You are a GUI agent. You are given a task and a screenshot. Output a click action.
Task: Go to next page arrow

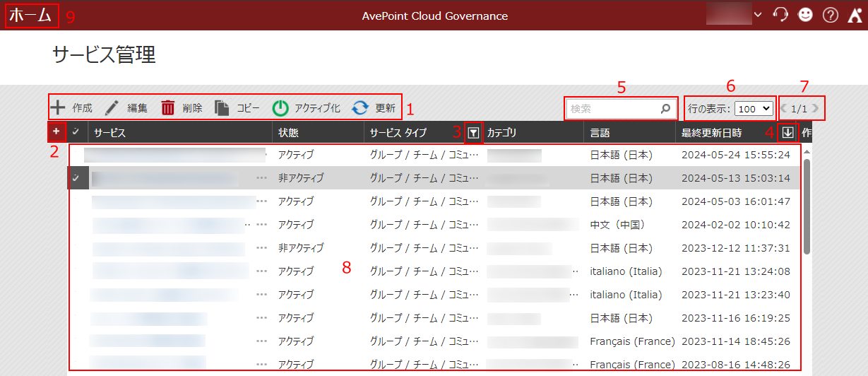(x=815, y=109)
